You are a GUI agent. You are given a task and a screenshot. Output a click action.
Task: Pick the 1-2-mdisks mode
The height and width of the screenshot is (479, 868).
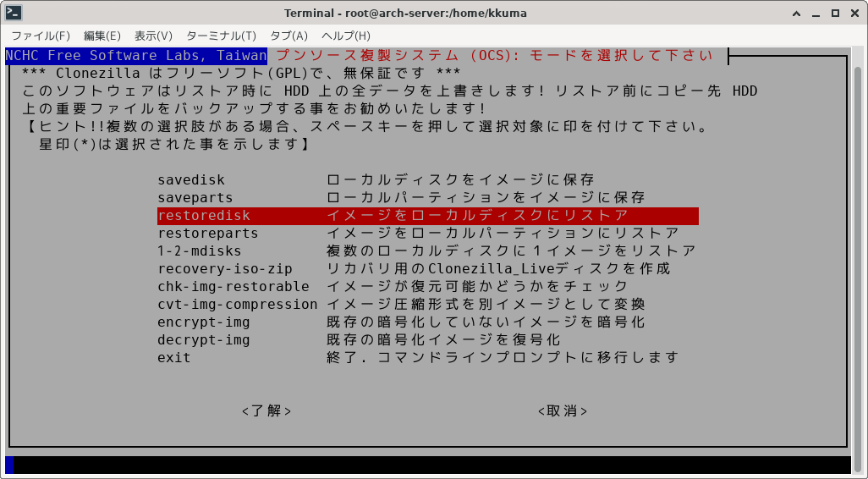200,251
